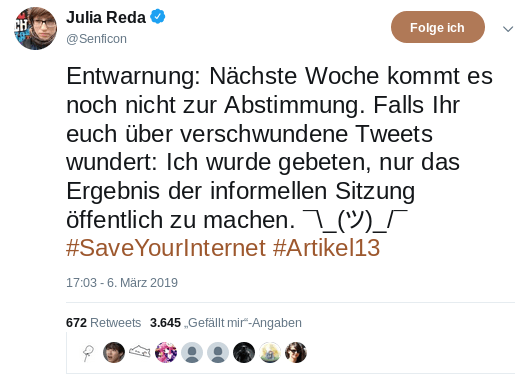Click the hand-drawn cat liker avatar
This screenshot has height=382, width=530.
(140, 353)
